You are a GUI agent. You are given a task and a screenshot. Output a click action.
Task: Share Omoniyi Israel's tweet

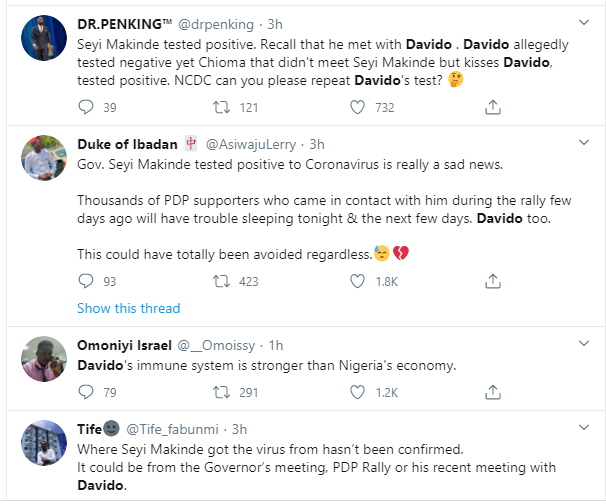[x=493, y=392]
